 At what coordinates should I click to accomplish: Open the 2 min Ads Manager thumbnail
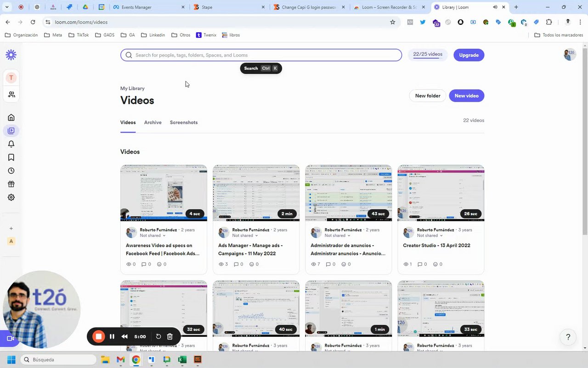[x=256, y=193]
